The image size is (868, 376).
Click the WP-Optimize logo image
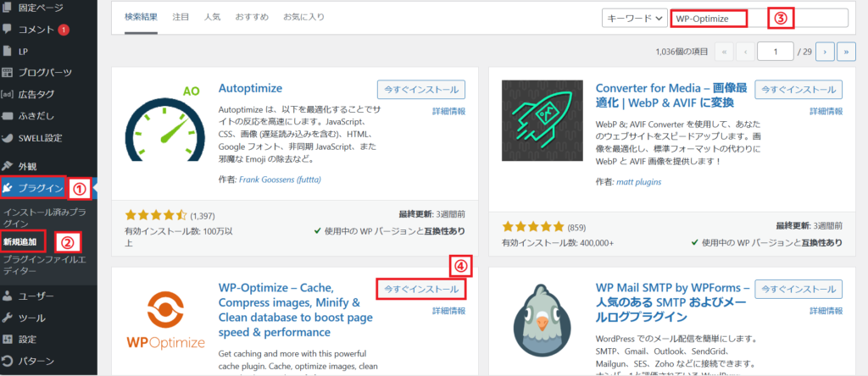[x=164, y=322]
